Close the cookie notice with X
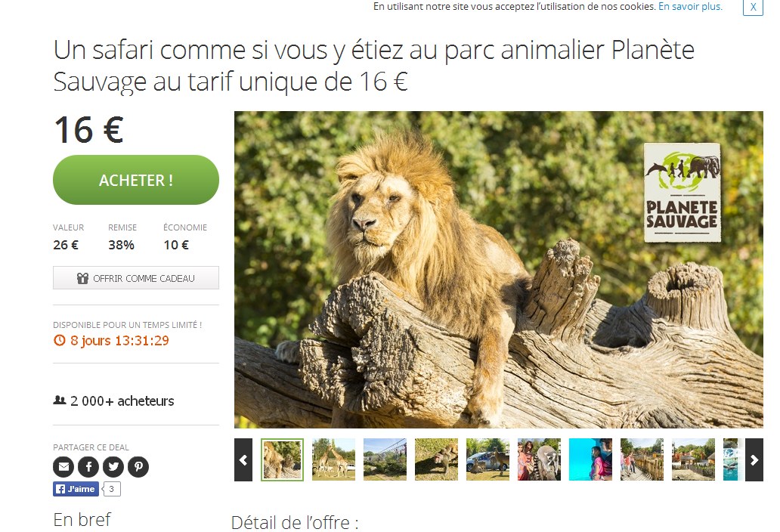Viewport: 780px width, 532px height. click(x=753, y=8)
